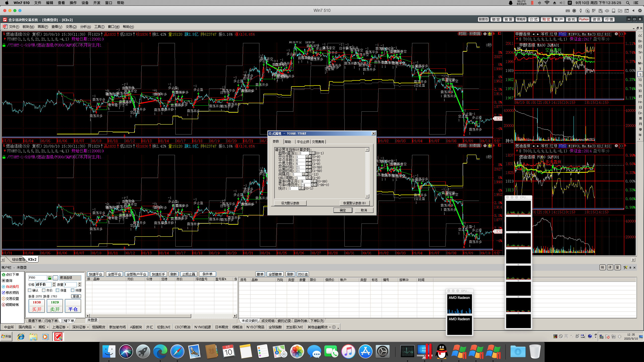Toggle 红绿 in the 甲醇连续 panel
644x362 pixels.
tap(554, 34)
